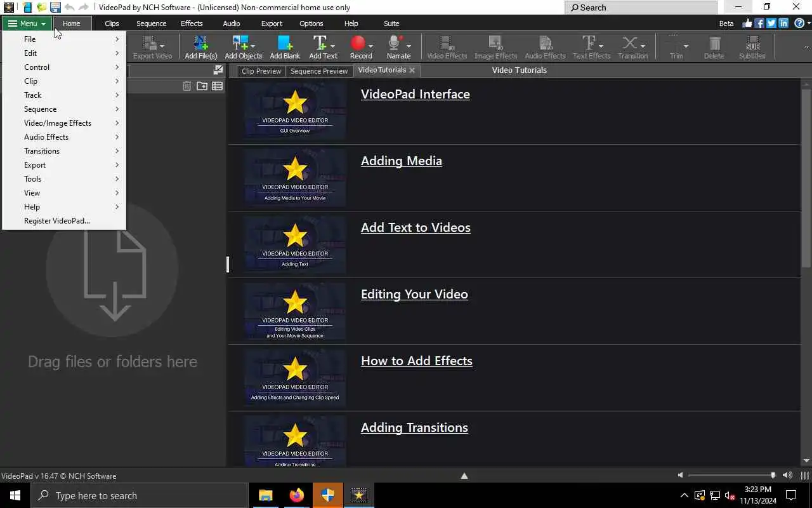The image size is (812, 508).
Task: Click the blue help question mark icon
Action: 799,23
